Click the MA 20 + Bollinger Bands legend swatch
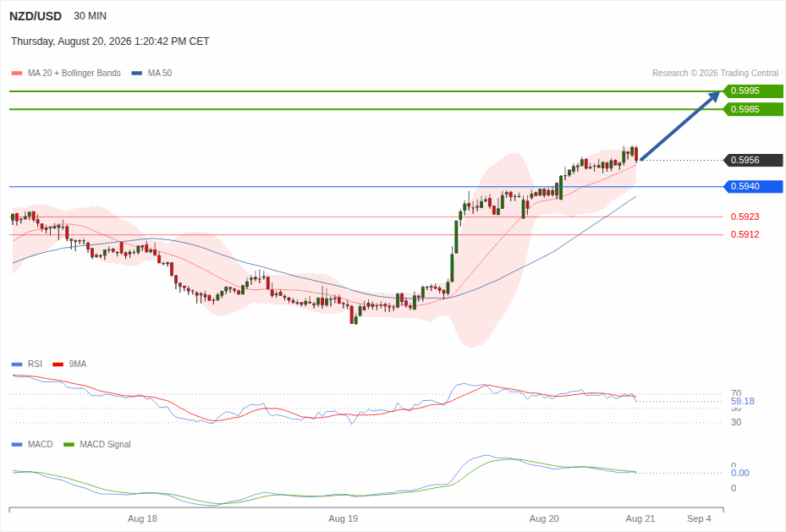Image resolution: width=786 pixels, height=532 pixels. coord(17,73)
